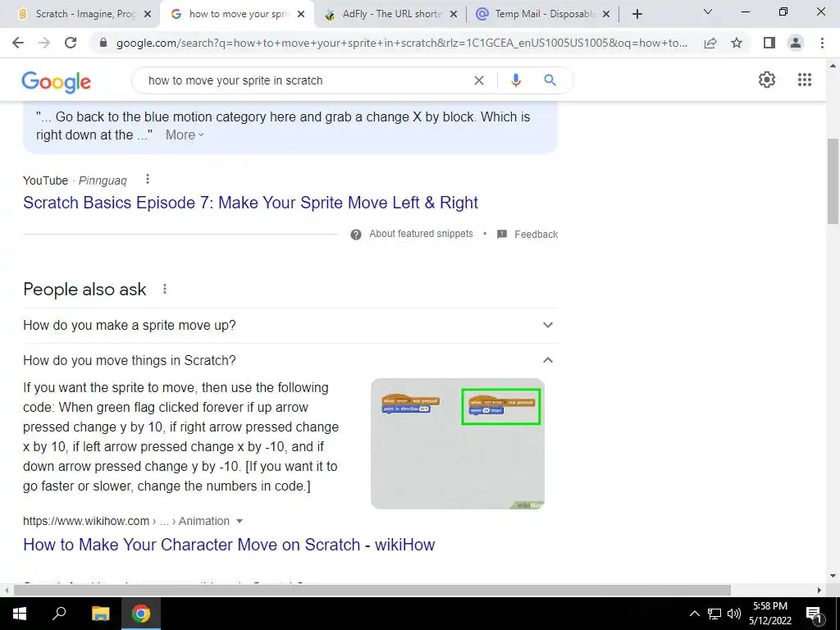840x630 pixels.
Task: Click the browser forward arrow
Action: pyautogui.click(x=44, y=43)
